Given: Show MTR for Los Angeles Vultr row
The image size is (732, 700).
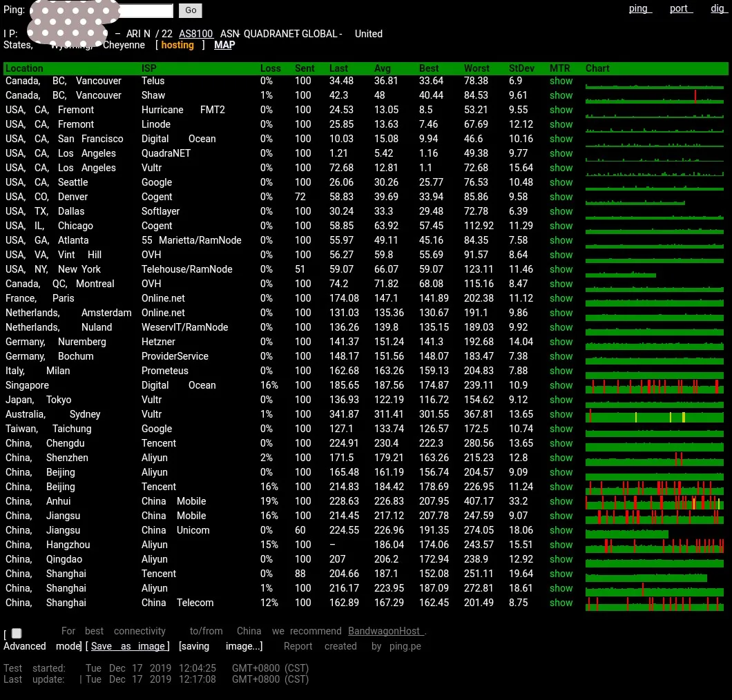Looking at the screenshot, I should pyautogui.click(x=561, y=168).
